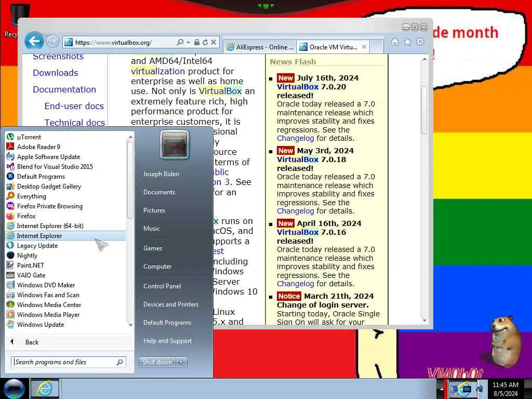This screenshot has height=399, width=532.
Task: Click the Shut down button
Action: (157, 362)
